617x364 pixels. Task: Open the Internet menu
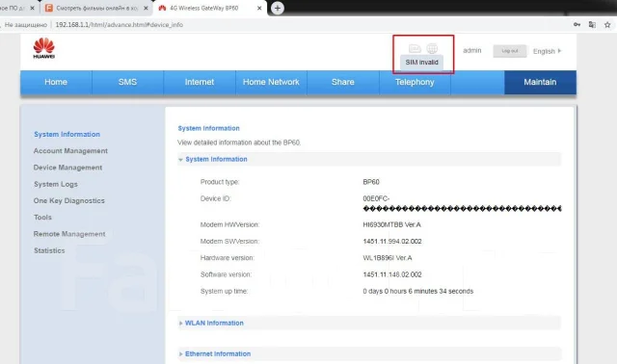[x=200, y=82]
